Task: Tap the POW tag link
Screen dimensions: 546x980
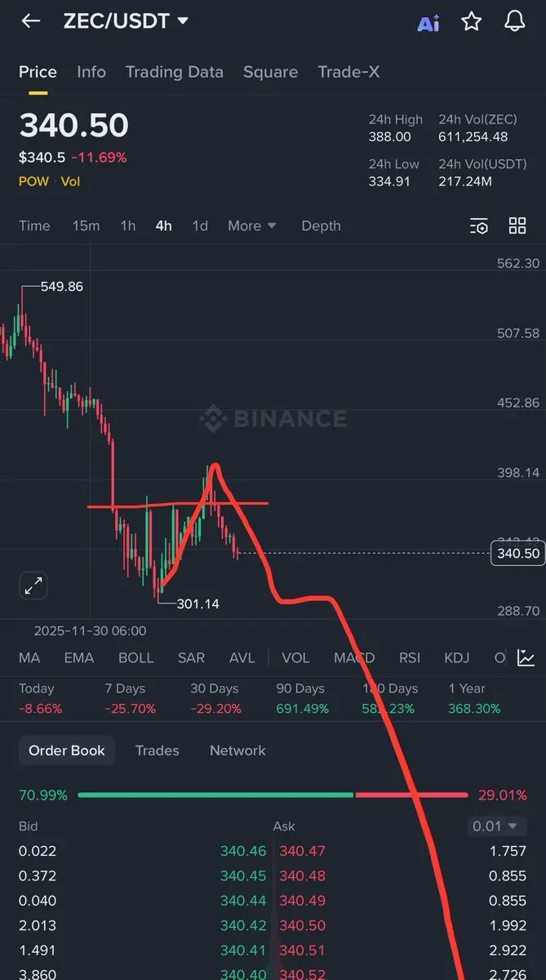Action: tap(33, 181)
